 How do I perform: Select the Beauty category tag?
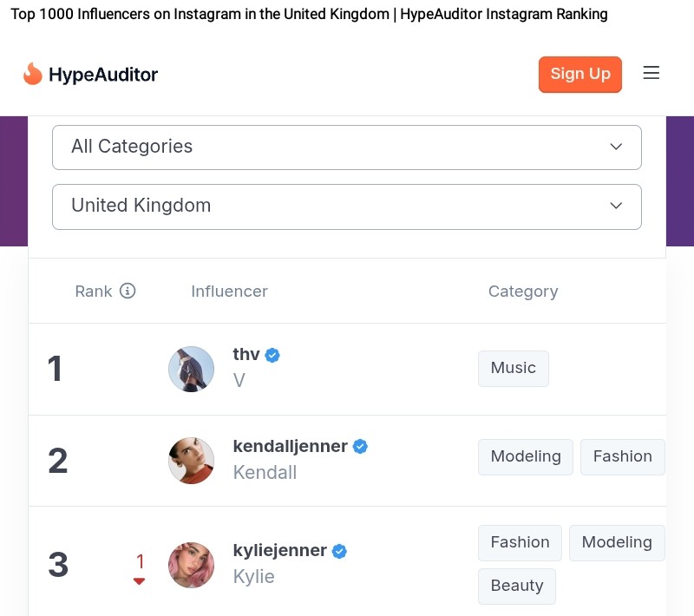(x=517, y=586)
